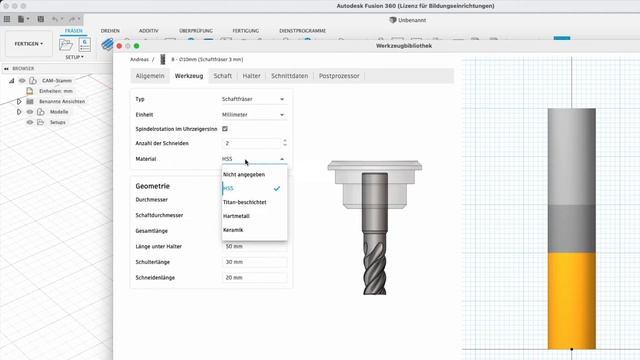The image size is (640, 360).
Task: Click the Modelle folder icon
Action: click(40, 112)
